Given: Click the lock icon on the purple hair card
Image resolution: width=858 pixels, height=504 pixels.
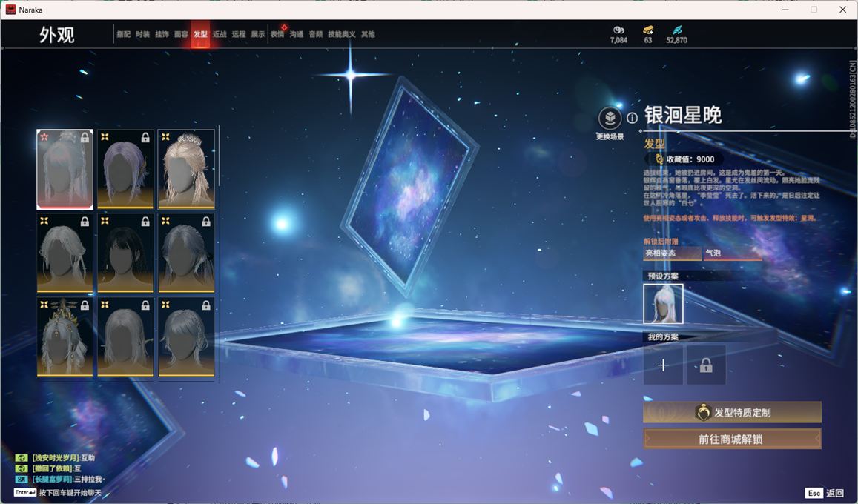Looking at the screenshot, I should coord(145,138).
